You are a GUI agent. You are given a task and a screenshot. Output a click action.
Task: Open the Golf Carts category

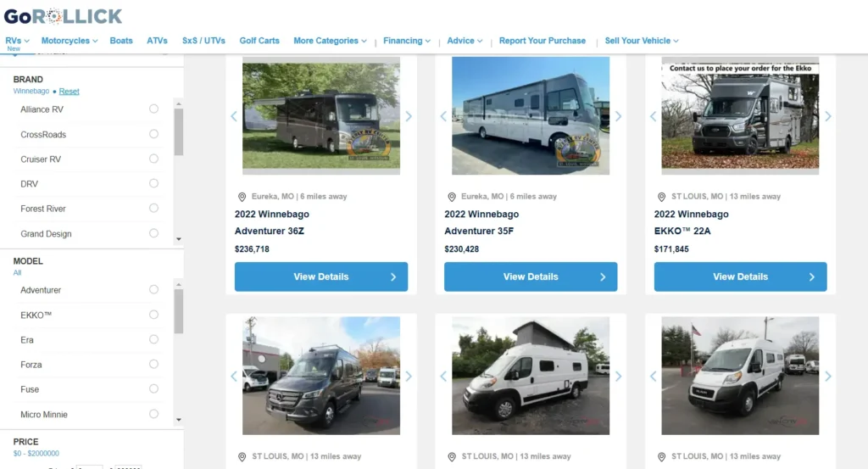(259, 41)
